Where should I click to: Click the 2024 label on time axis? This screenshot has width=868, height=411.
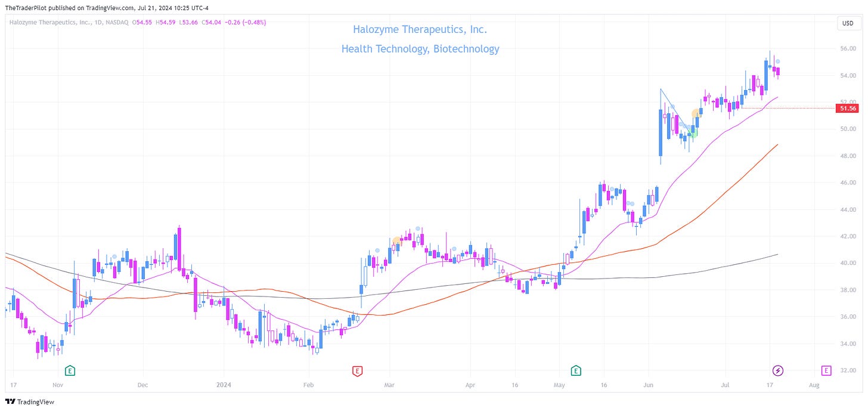pos(224,386)
